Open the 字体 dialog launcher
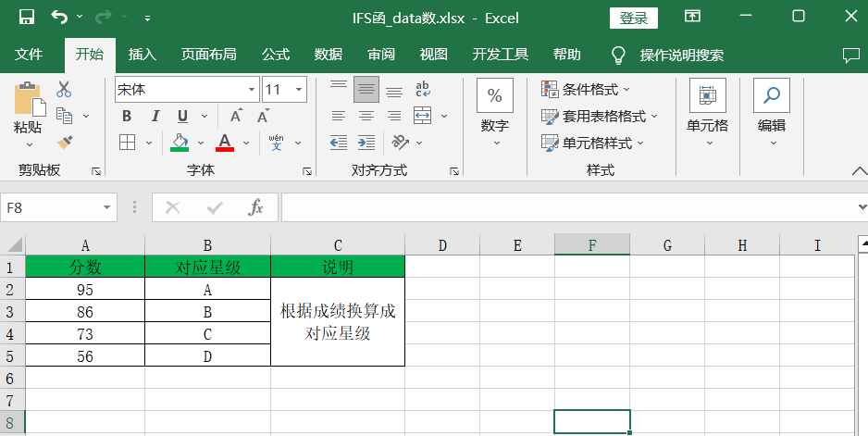This screenshot has height=436, width=868. tap(307, 171)
